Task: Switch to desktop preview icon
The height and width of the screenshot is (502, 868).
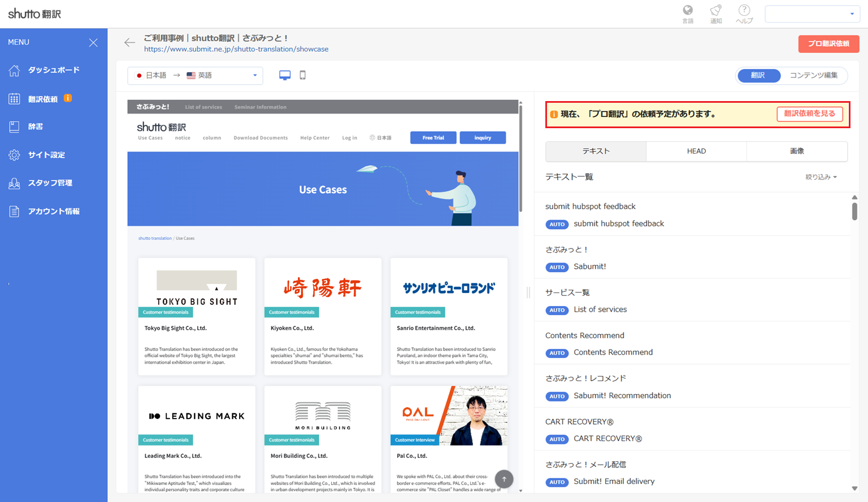Action: pyautogui.click(x=285, y=75)
